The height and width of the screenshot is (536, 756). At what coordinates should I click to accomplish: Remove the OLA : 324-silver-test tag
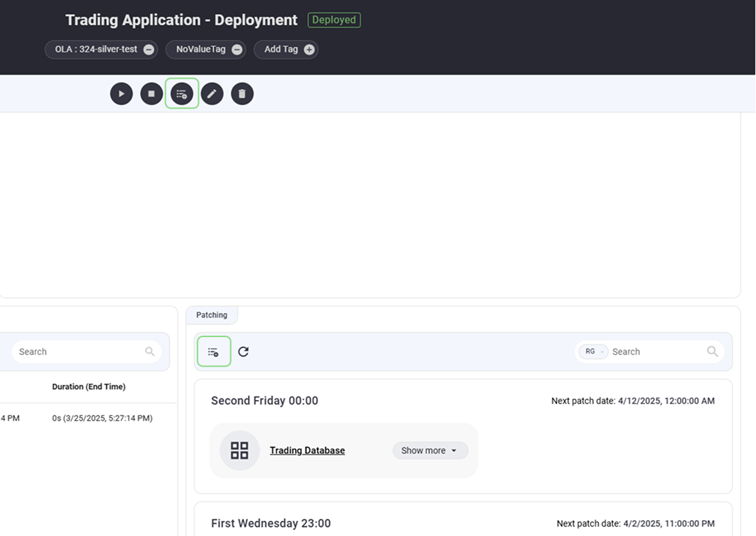click(x=149, y=50)
